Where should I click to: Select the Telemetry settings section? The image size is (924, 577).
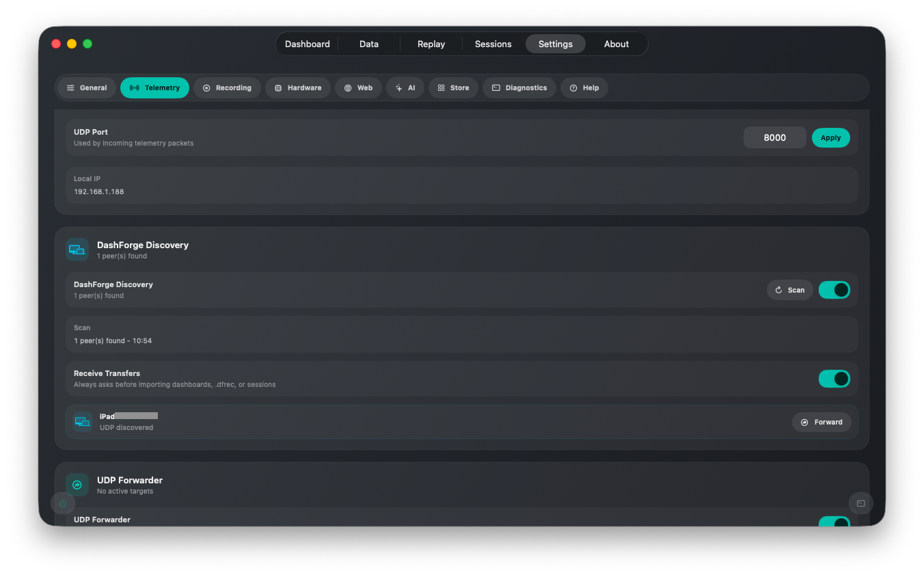coord(154,88)
